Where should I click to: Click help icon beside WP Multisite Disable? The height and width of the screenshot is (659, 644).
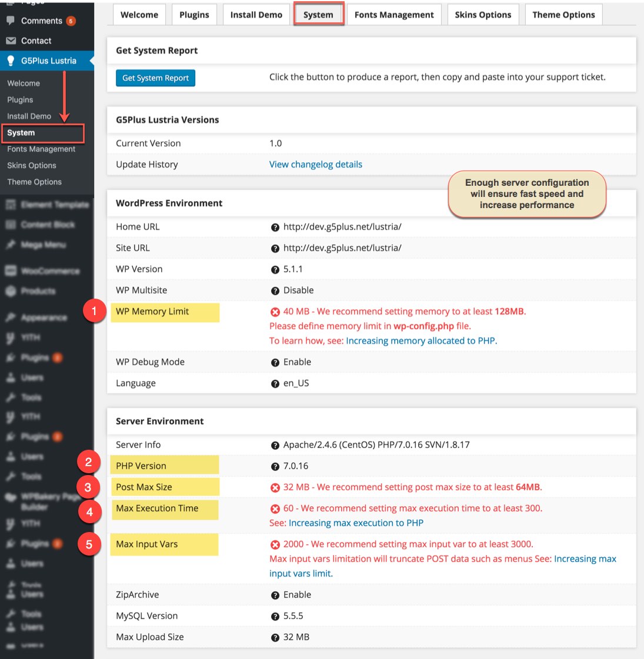coord(275,290)
